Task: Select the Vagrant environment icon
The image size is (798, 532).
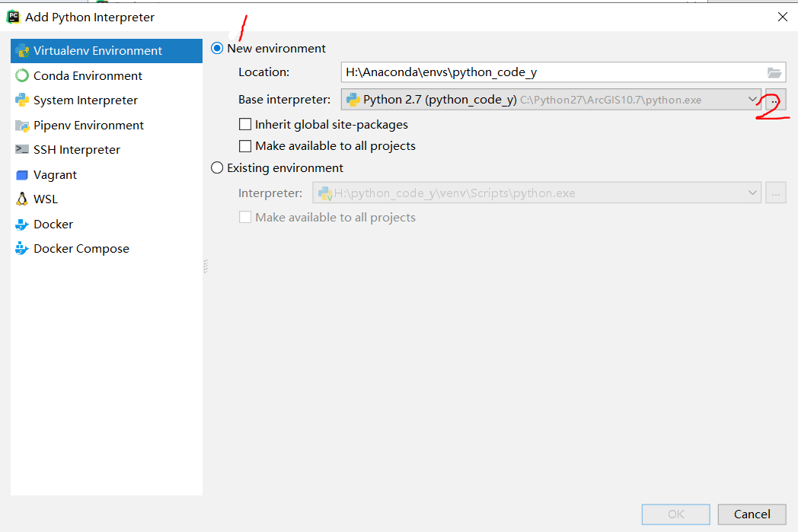Action: 21,174
